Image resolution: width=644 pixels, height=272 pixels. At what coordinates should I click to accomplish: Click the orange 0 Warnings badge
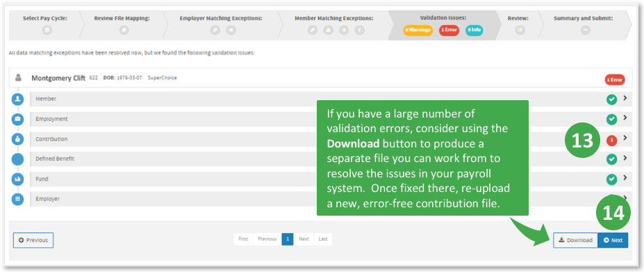418,30
